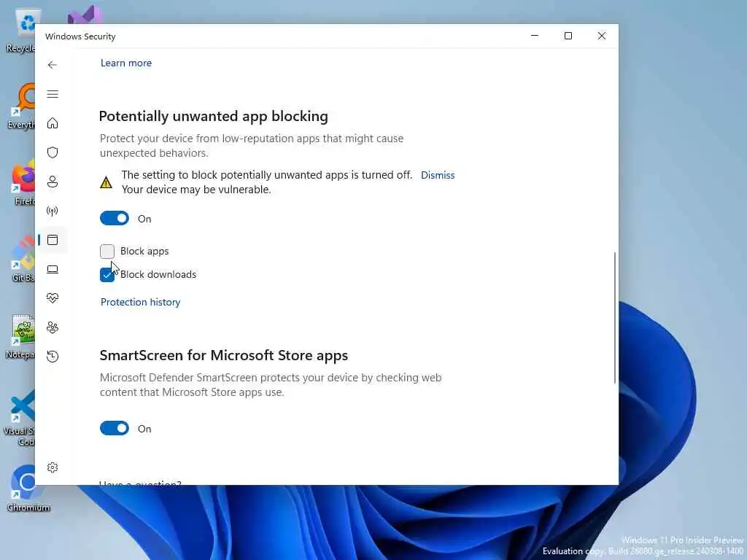Click the Windows Security title text
This screenshot has height=560, width=747.
point(80,36)
